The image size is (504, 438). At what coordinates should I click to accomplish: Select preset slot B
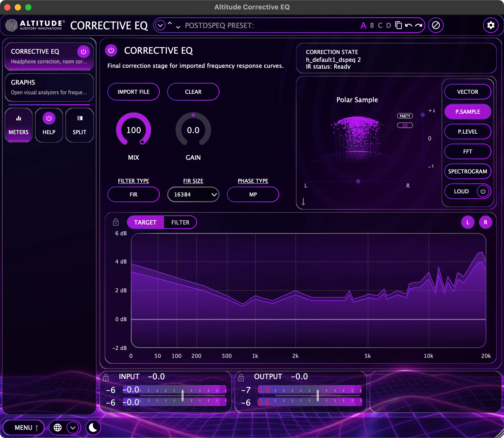372,25
